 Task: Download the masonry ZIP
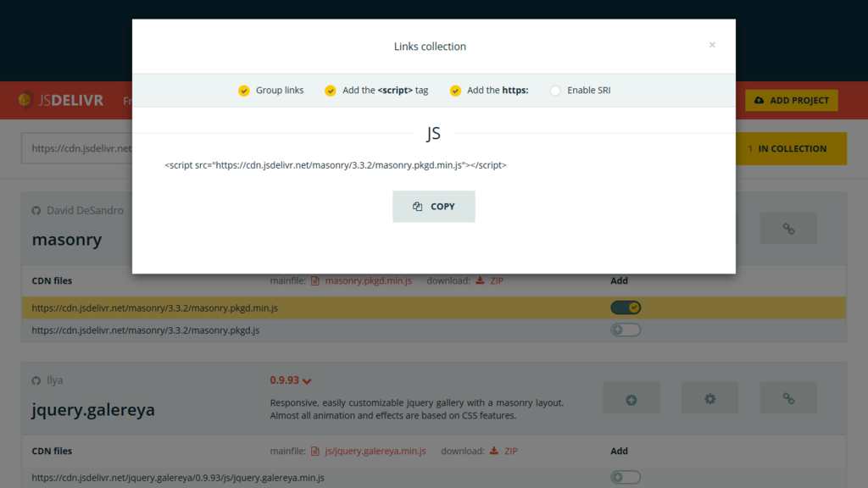[497, 280]
